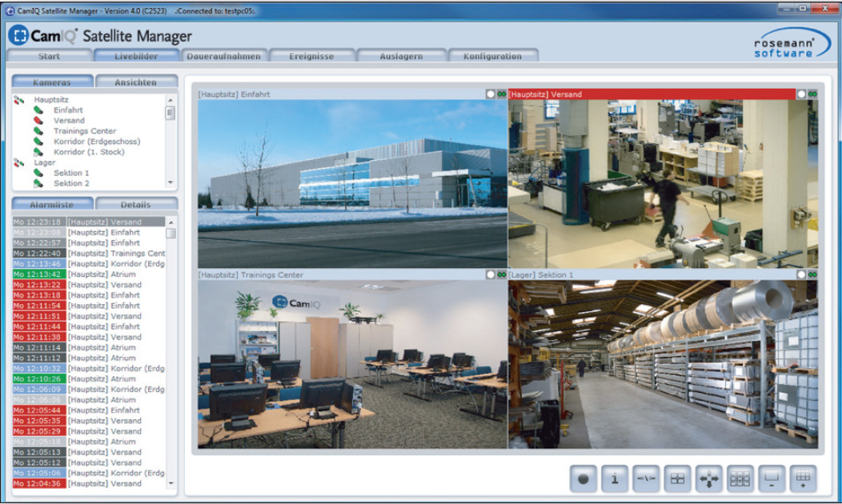Collapse the Lager camera group
The height and width of the screenshot is (504, 842).
point(19,162)
